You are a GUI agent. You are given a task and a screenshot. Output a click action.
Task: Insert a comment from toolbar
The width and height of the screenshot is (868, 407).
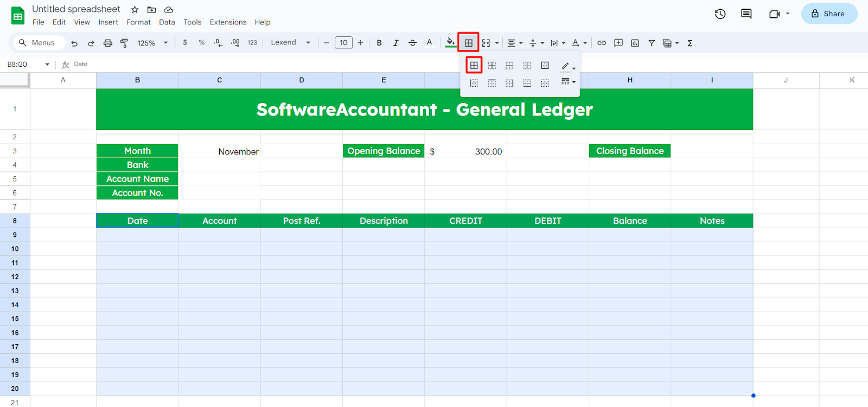click(618, 43)
